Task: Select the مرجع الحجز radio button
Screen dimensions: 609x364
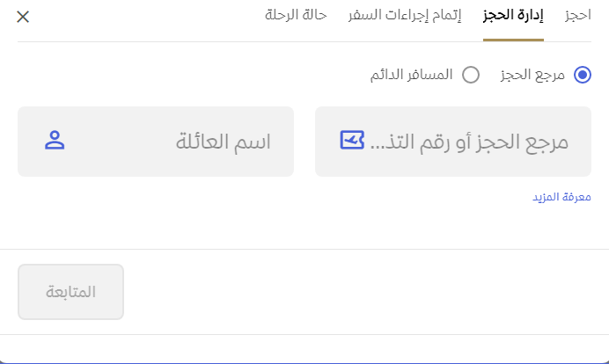Action: pyautogui.click(x=583, y=75)
